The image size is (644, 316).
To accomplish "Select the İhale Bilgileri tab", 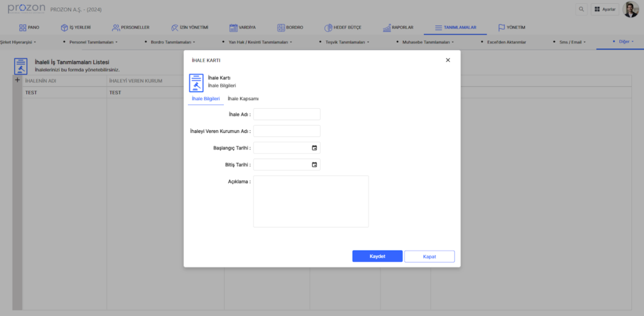I will tap(206, 99).
